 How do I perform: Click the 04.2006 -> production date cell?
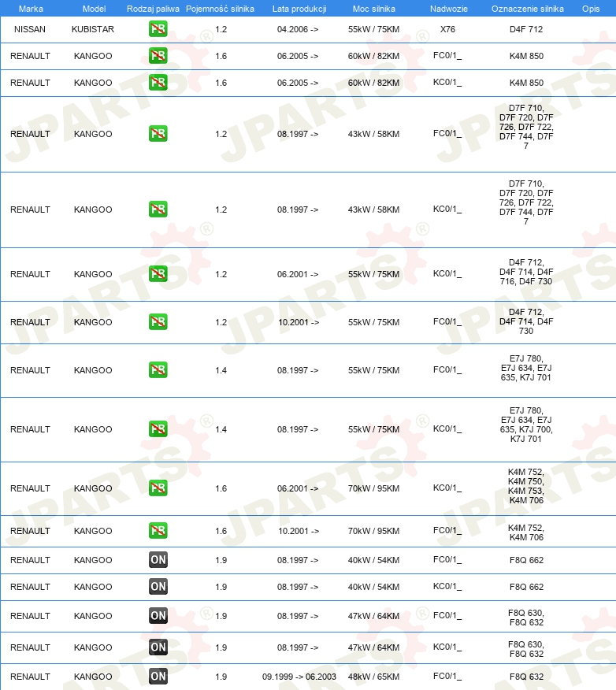298,29
